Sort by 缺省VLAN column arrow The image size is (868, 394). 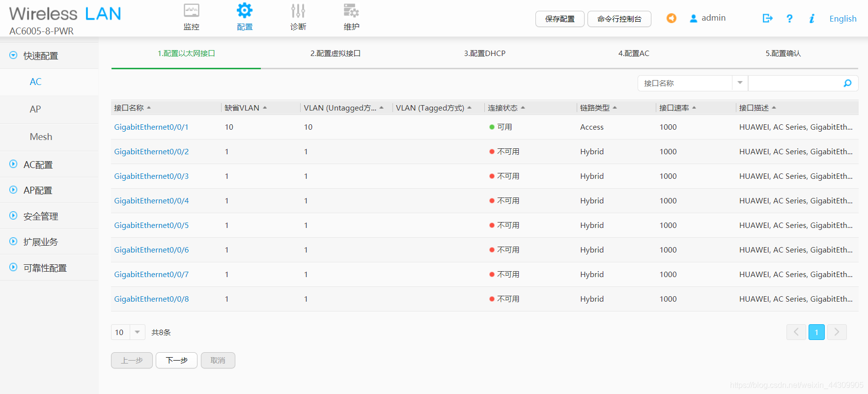265,108
